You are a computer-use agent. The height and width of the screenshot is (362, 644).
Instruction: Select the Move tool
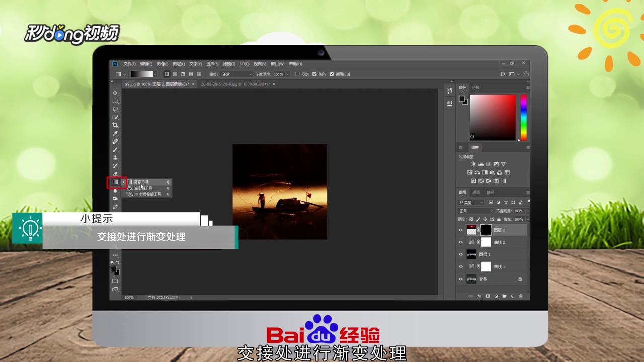click(x=115, y=93)
